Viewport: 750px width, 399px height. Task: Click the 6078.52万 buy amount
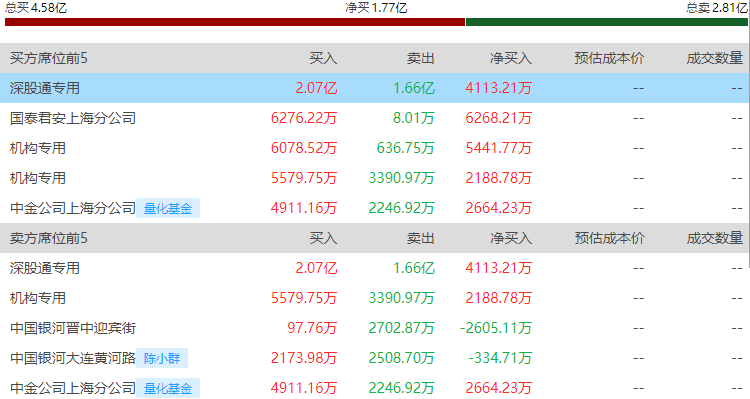(x=304, y=148)
